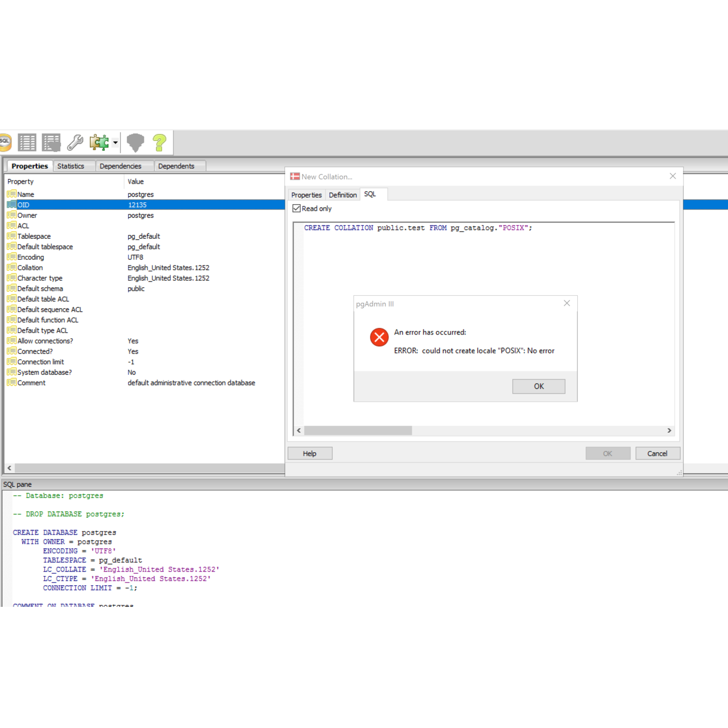Click the red error icon in dialog
The image size is (728, 728).
[379, 337]
